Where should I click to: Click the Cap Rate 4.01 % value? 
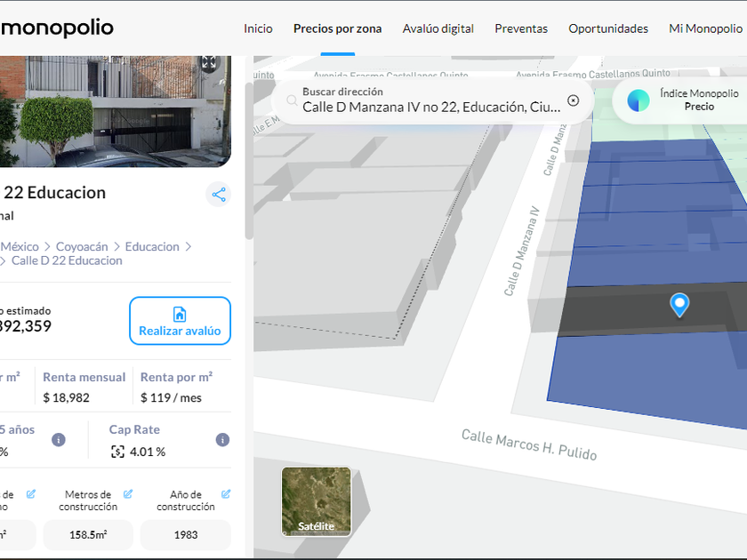[148, 452]
